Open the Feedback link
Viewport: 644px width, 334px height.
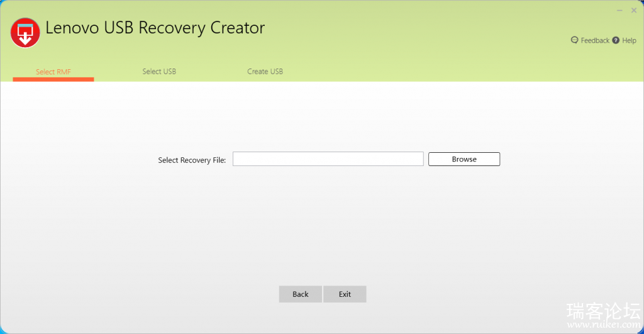point(595,40)
